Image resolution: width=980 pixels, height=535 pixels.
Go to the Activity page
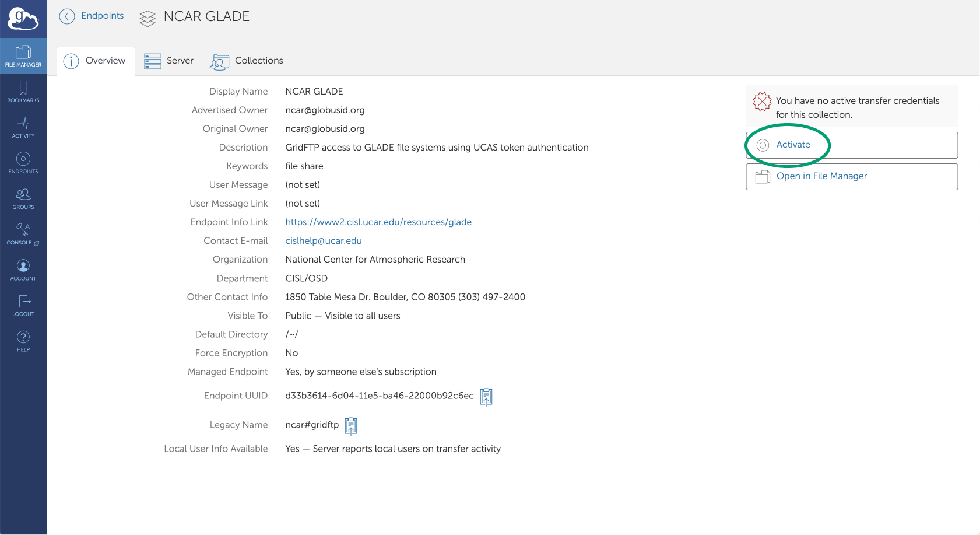click(x=23, y=127)
